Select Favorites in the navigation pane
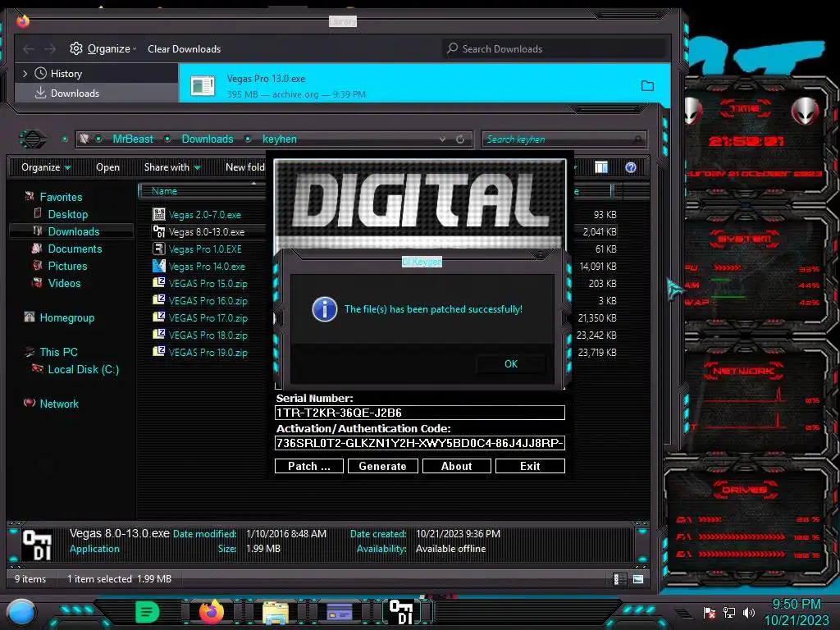Viewport: 840px width, 630px height. point(61,197)
